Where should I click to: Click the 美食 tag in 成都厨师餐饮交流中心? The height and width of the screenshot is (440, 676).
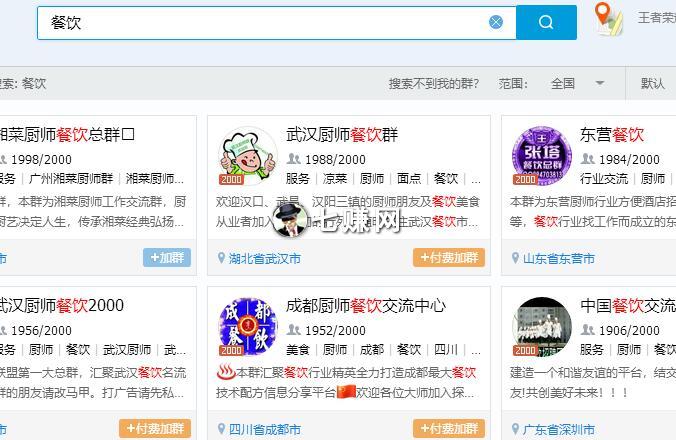[298, 350]
